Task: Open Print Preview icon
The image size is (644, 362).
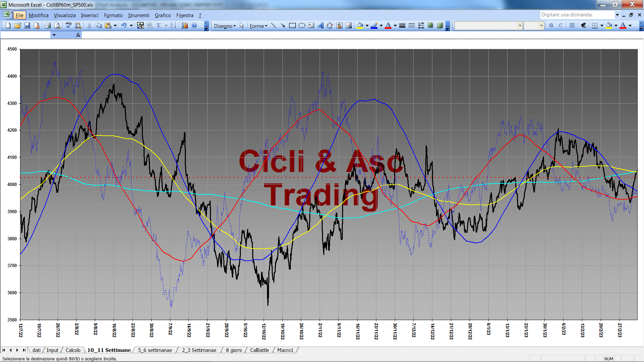Action: pos(57,25)
